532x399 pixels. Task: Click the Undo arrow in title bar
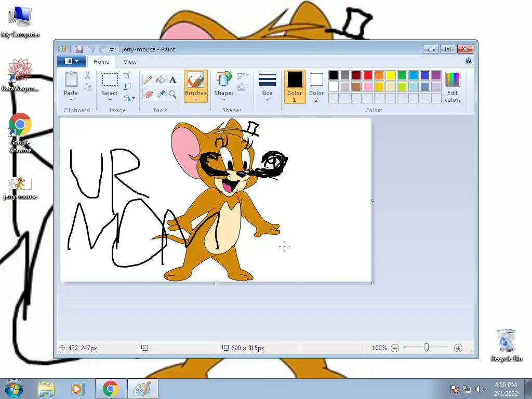(90, 49)
